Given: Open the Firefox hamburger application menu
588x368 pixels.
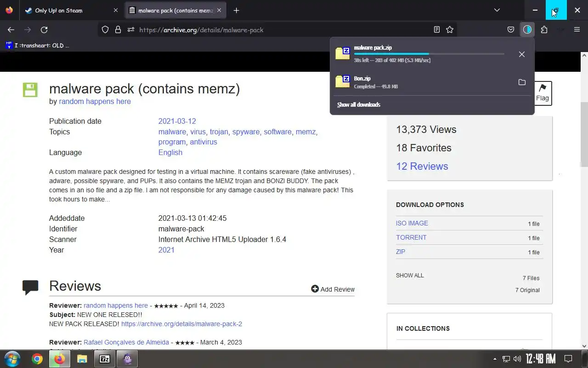Looking at the screenshot, I should (577, 29).
